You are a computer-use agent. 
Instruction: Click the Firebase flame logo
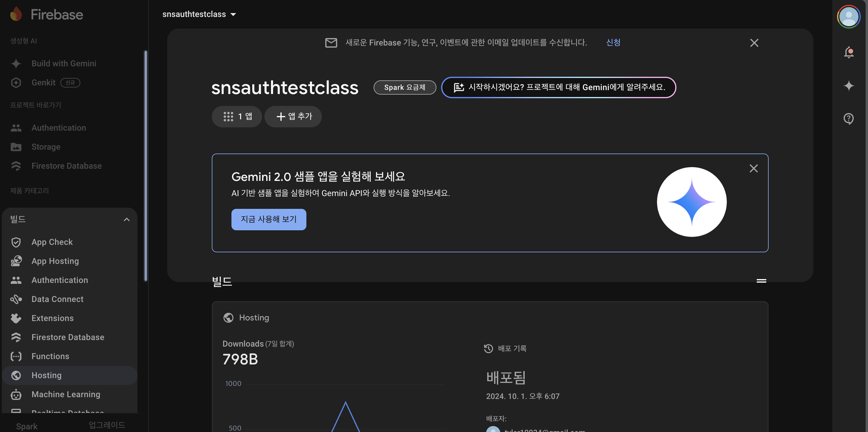tap(16, 14)
